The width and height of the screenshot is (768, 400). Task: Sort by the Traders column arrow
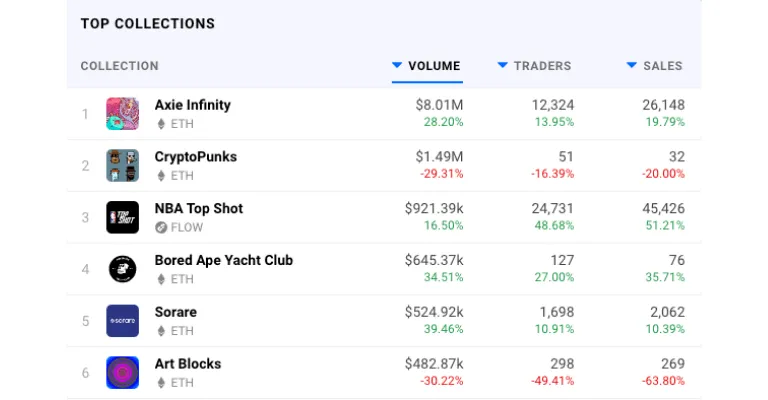coord(503,65)
